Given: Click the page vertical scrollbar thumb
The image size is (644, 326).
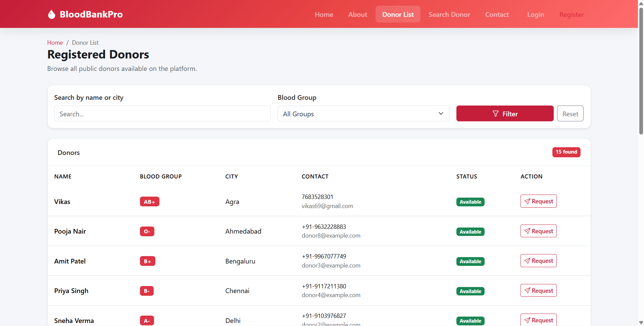Looking at the screenshot, I should pyautogui.click(x=641, y=71).
